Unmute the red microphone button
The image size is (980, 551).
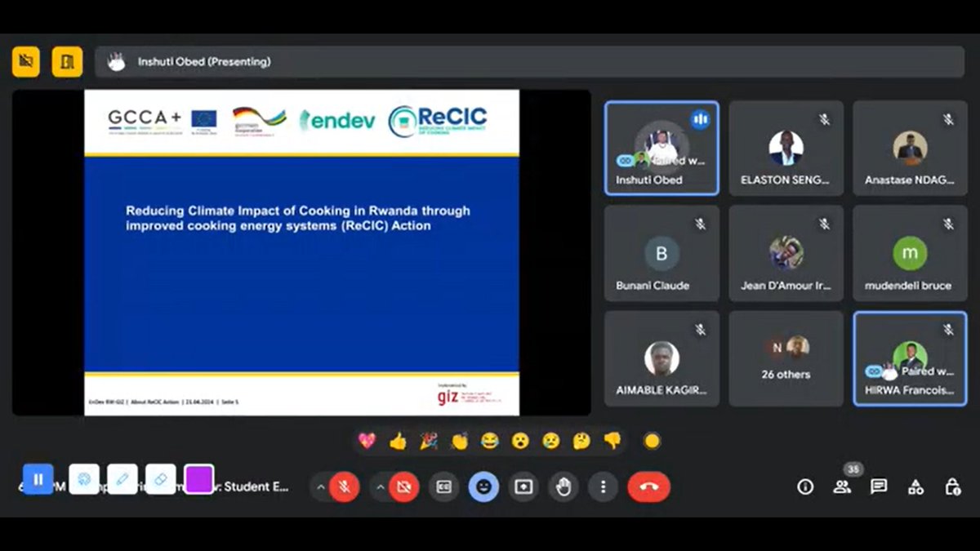point(345,487)
